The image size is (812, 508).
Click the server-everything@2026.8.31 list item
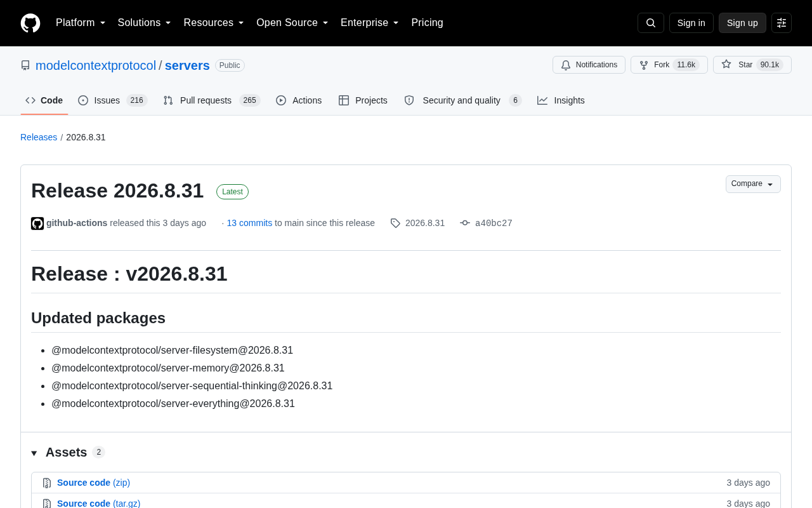(x=173, y=404)
